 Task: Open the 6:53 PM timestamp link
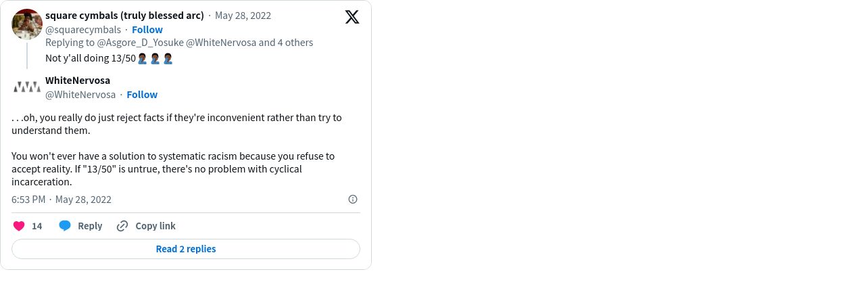click(28, 200)
